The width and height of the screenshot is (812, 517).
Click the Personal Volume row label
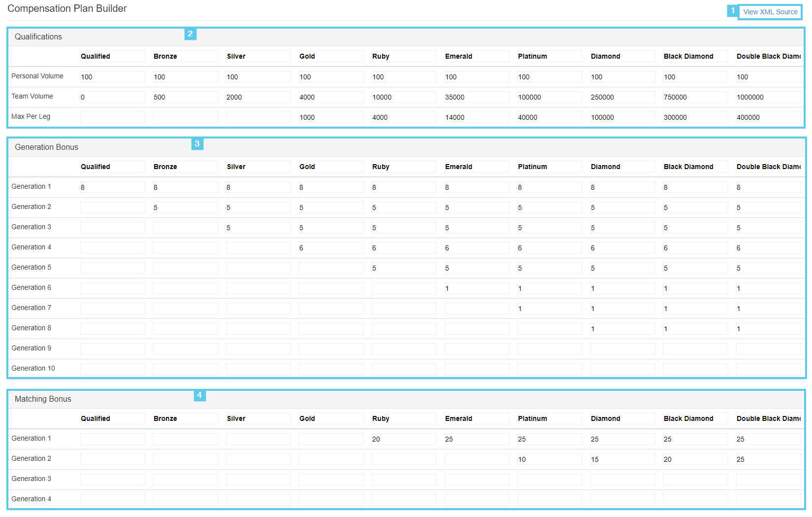click(37, 76)
